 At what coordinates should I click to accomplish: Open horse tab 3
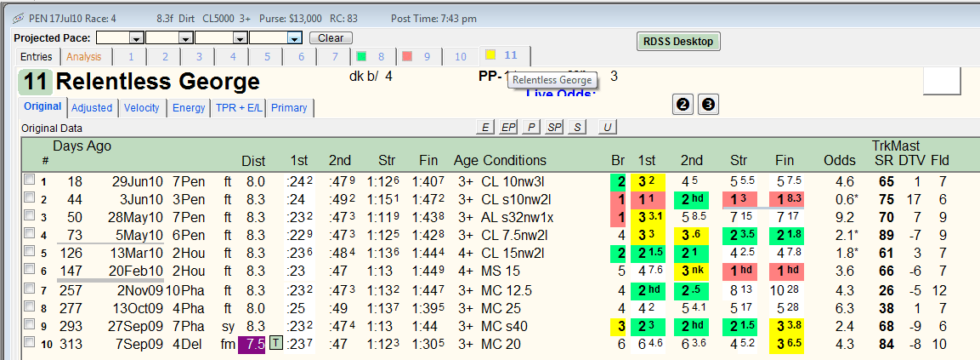click(x=199, y=56)
